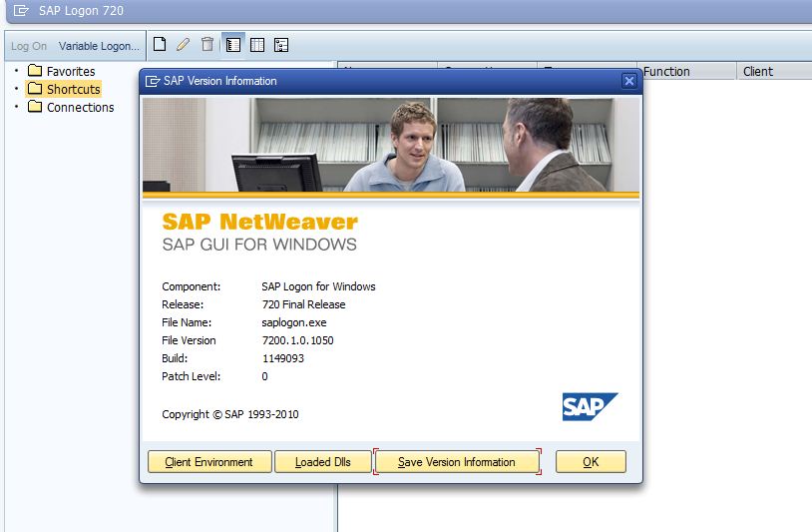Expand the Favorites node bullet

[17, 71]
